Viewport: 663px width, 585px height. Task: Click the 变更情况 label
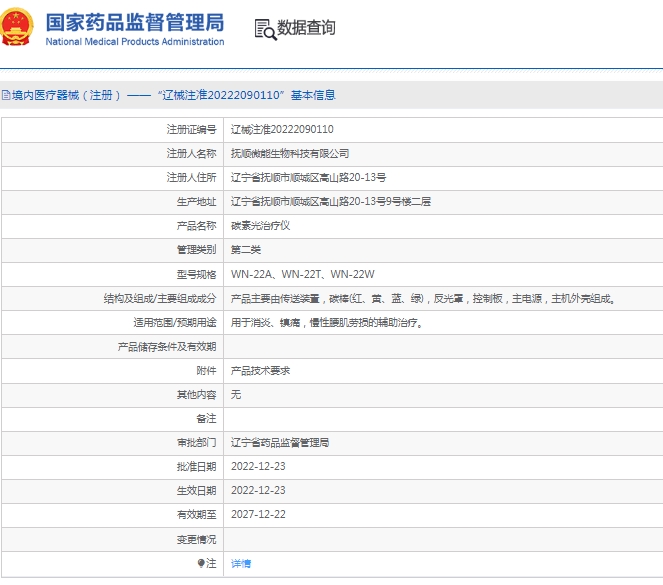tap(196, 539)
